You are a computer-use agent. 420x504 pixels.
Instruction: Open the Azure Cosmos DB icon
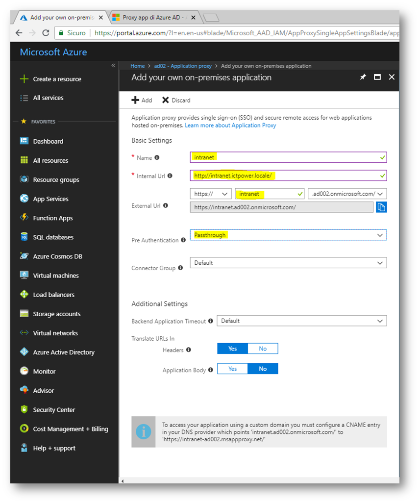click(x=24, y=256)
